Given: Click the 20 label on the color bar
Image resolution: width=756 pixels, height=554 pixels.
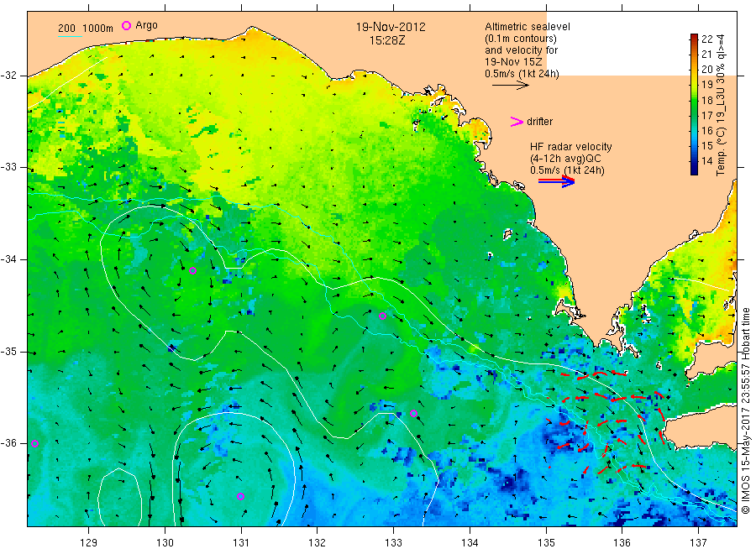Looking at the screenshot, I should click(706, 70).
